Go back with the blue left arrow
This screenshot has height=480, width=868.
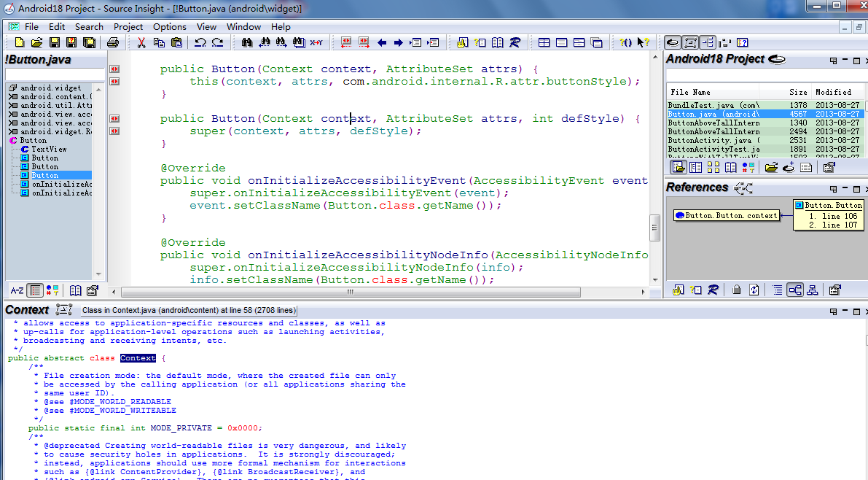(382, 43)
